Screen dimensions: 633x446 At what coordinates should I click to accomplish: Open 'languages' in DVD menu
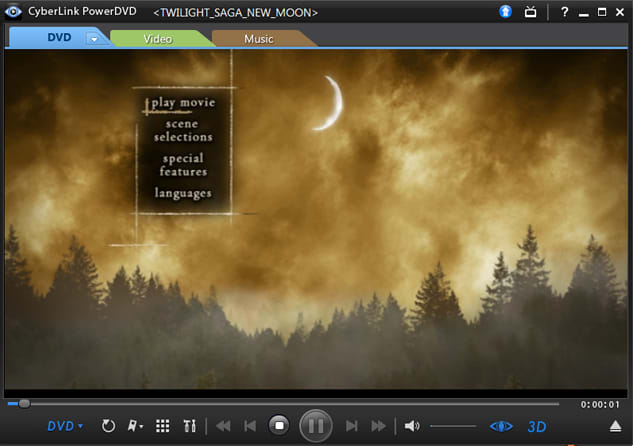pos(183,193)
